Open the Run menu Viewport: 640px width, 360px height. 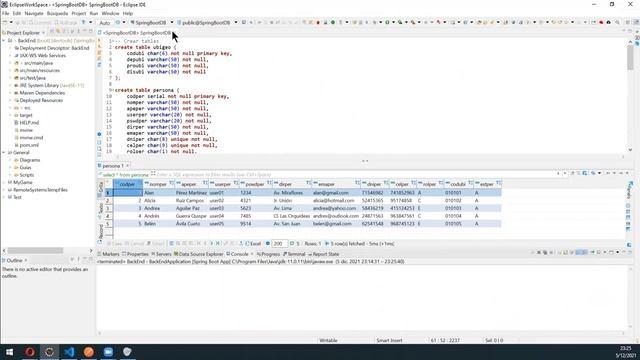94,13
